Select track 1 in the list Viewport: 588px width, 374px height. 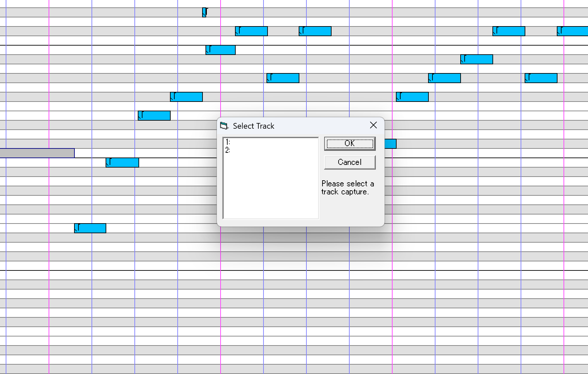tap(228, 142)
